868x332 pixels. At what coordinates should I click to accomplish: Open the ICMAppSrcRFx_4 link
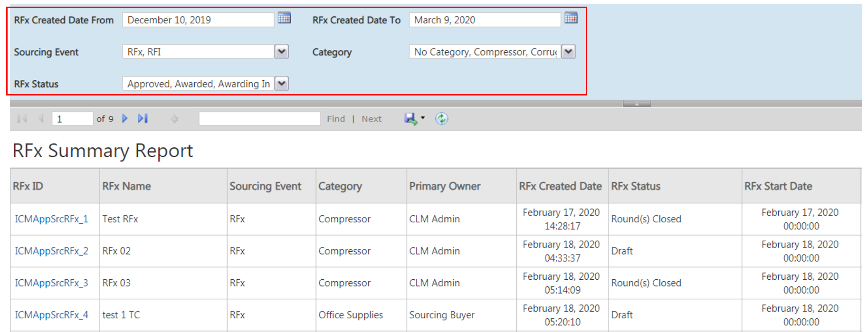tap(51, 315)
